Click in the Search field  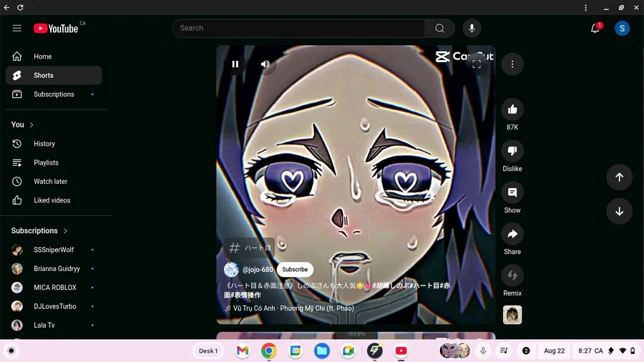point(298,28)
